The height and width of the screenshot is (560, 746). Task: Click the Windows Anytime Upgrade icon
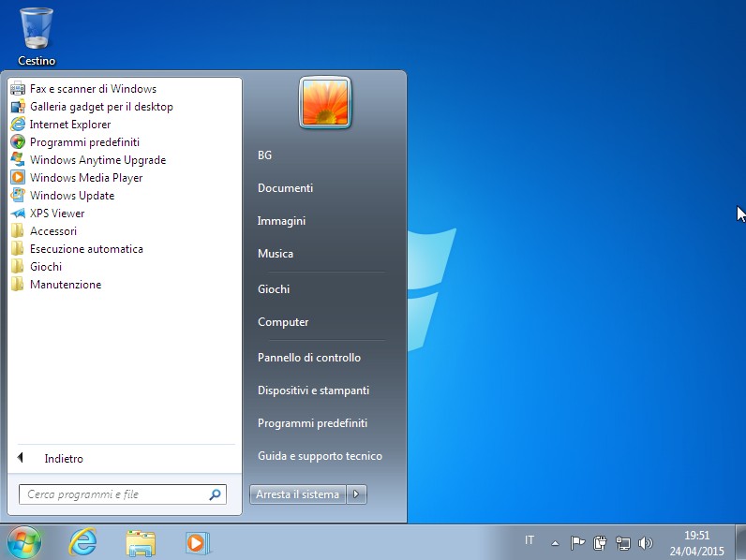[18, 160]
